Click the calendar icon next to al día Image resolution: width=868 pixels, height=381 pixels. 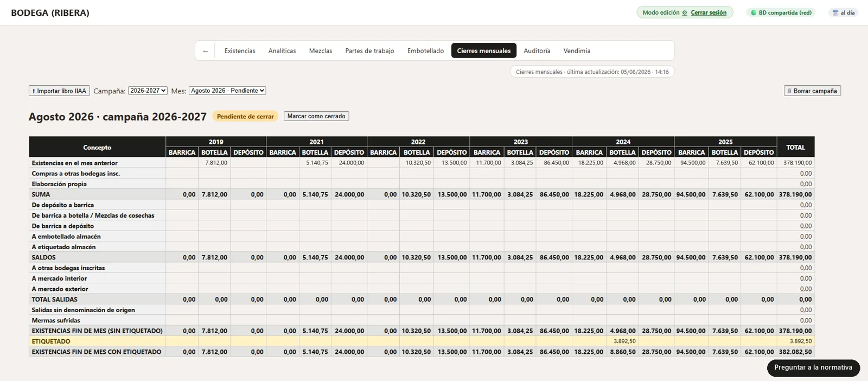835,12
